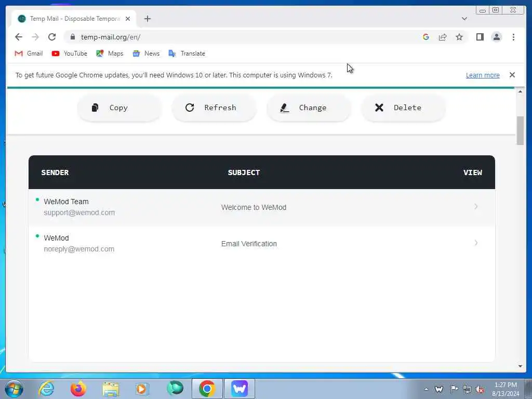
Task: Open a new browser tab
Action: [147, 19]
